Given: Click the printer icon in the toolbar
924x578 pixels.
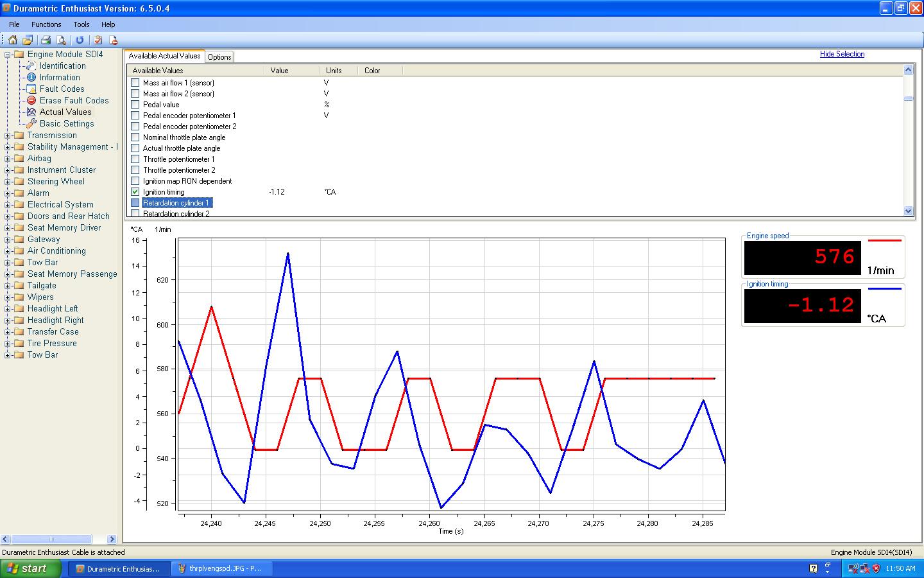Looking at the screenshot, I should point(46,40).
